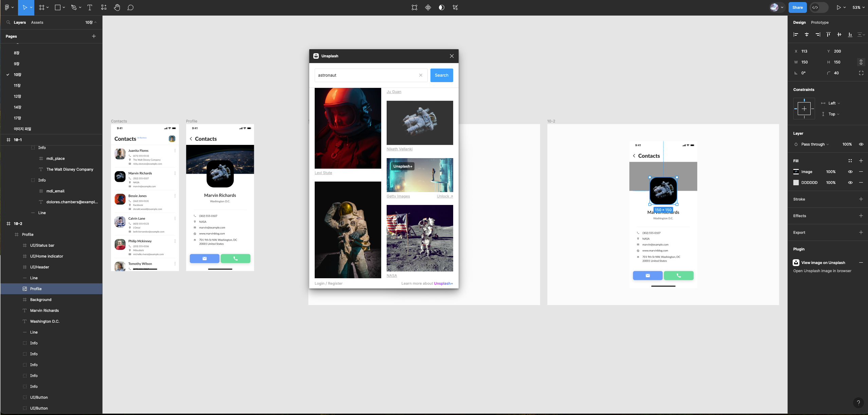Click the Present play button

point(838,7)
